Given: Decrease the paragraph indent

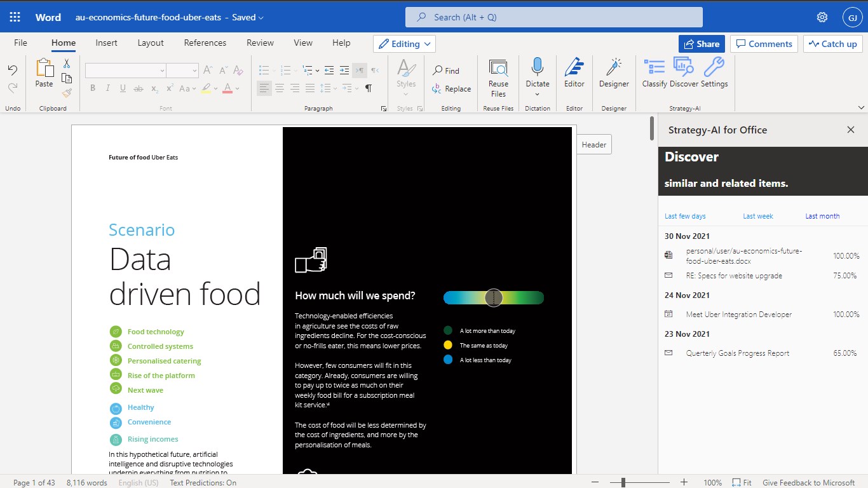Looking at the screenshot, I should (329, 70).
